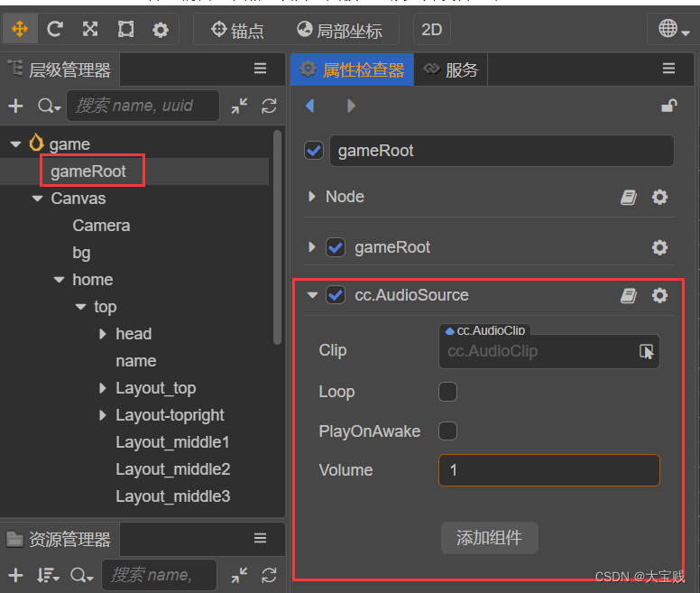Click the hierarchy add node plus icon
Viewport: 700px width, 593px height.
15,107
